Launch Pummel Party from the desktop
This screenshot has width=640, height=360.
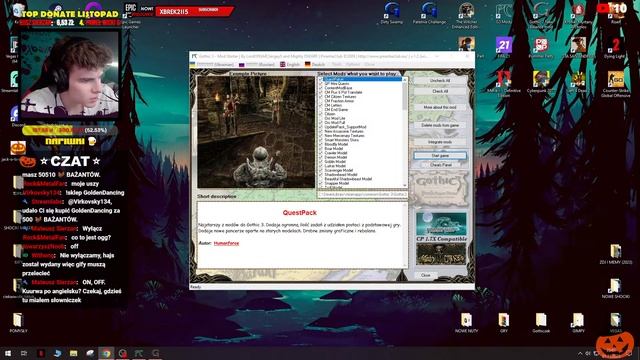point(541,47)
